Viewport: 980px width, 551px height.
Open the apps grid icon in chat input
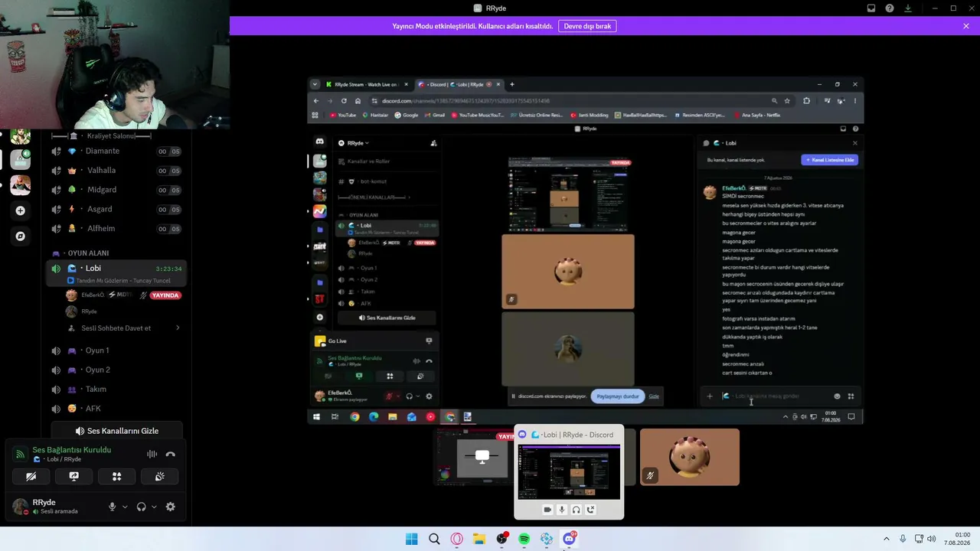851,396
